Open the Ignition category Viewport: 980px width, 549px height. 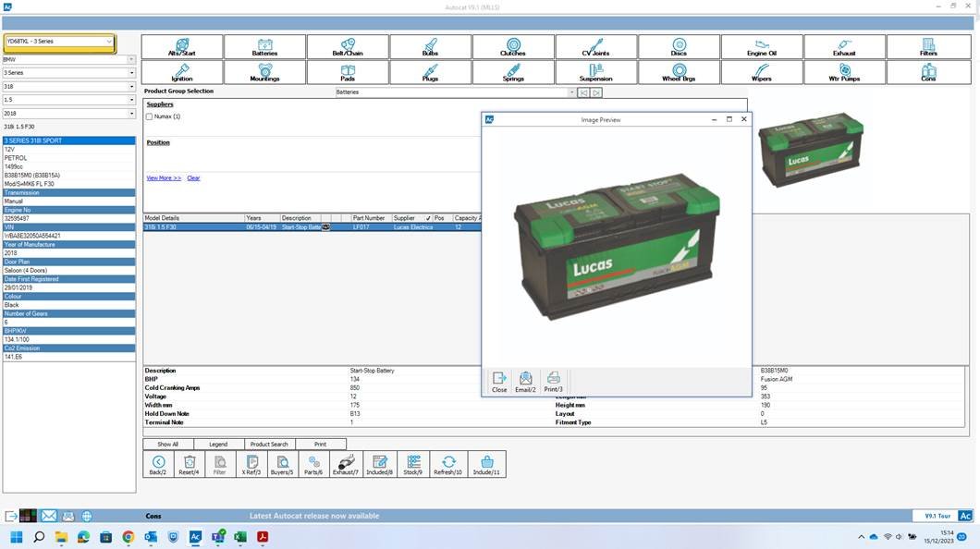coord(182,72)
